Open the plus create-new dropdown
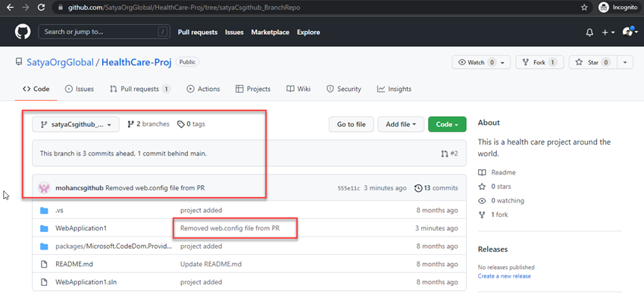The image size is (644, 295). 608,33
